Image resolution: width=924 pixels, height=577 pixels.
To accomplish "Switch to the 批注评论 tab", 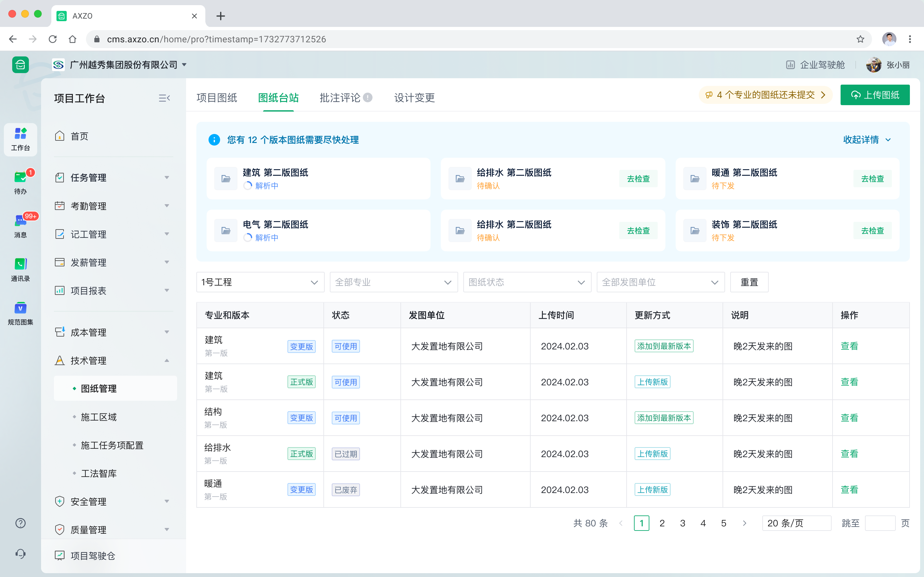I will (339, 98).
